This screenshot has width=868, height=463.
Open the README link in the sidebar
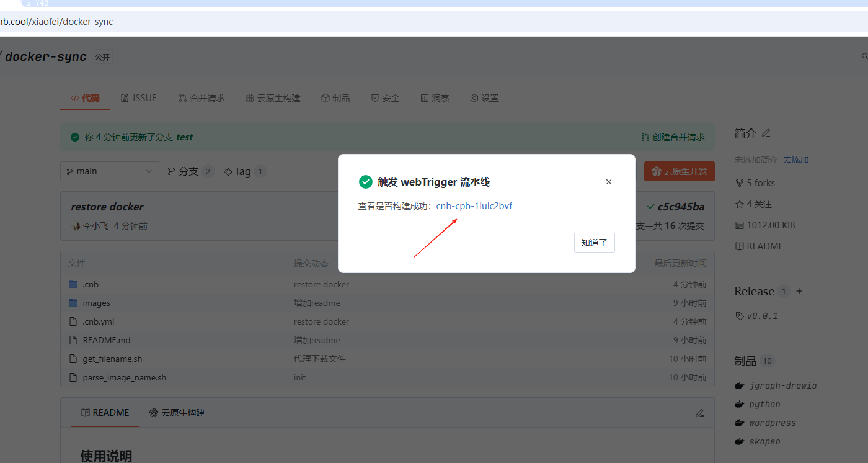coord(759,246)
